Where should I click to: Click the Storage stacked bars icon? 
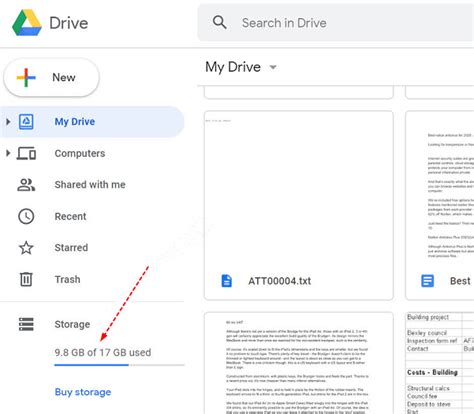[x=26, y=324]
